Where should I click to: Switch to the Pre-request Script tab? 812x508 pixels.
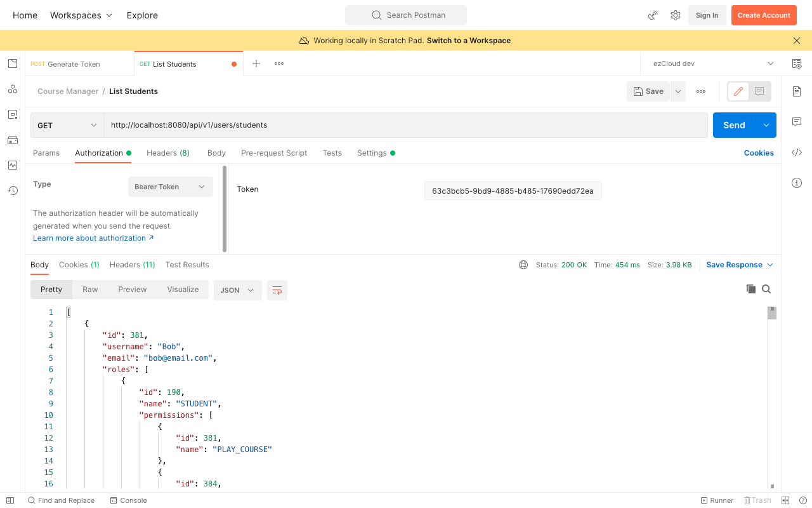click(274, 153)
